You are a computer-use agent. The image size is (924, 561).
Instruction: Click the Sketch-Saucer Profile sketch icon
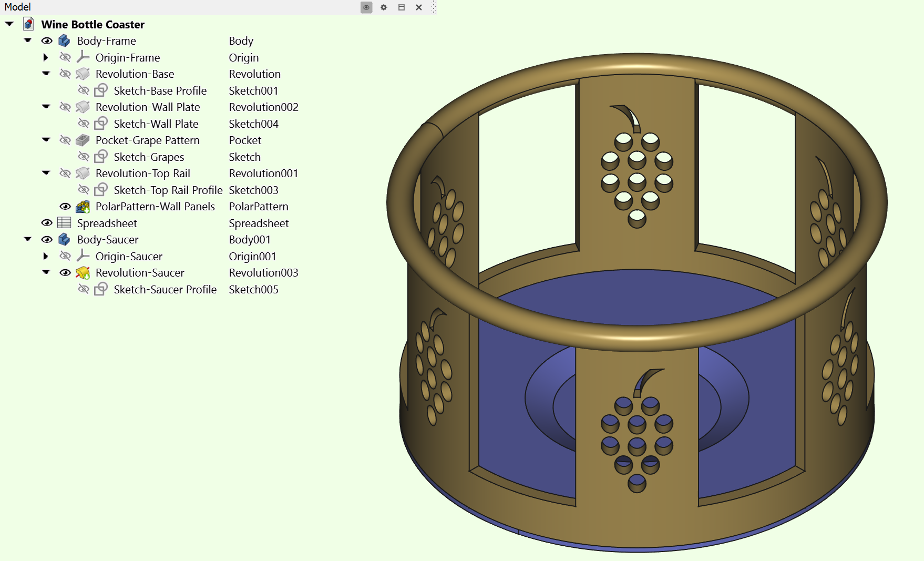pyautogui.click(x=101, y=289)
